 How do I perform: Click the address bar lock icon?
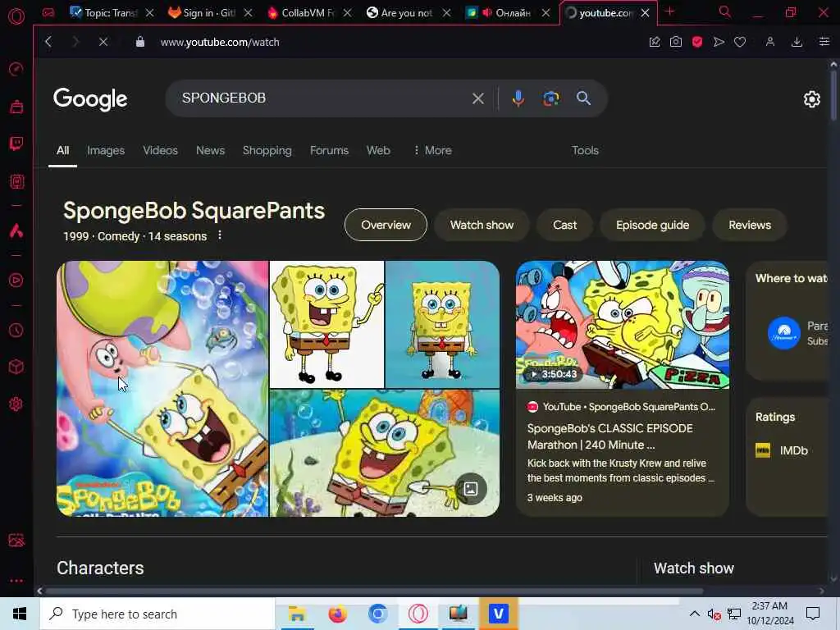coord(139,42)
